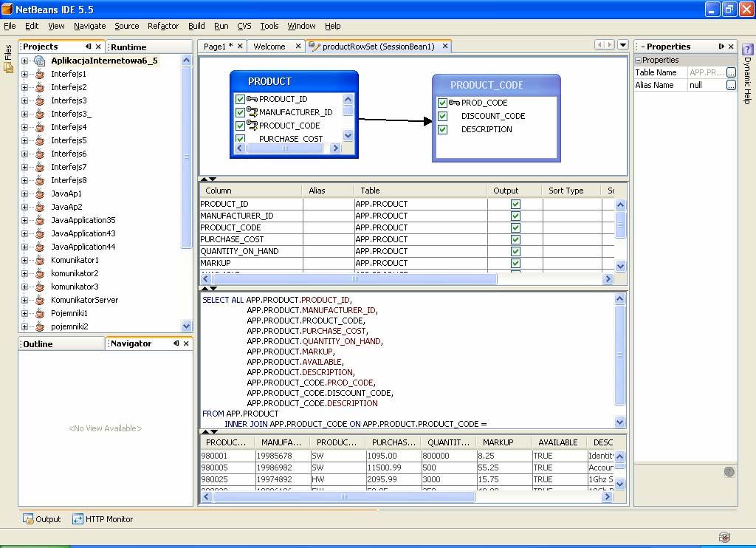Click the Alias column header in grid
Image resolution: width=756 pixels, height=548 pixels.
pyautogui.click(x=328, y=191)
